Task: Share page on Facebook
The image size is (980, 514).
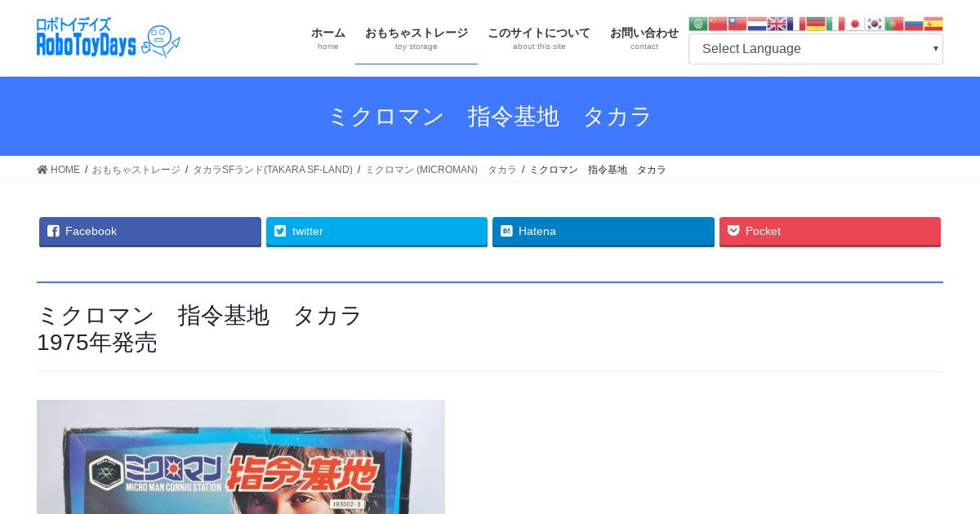Action: (150, 232)
